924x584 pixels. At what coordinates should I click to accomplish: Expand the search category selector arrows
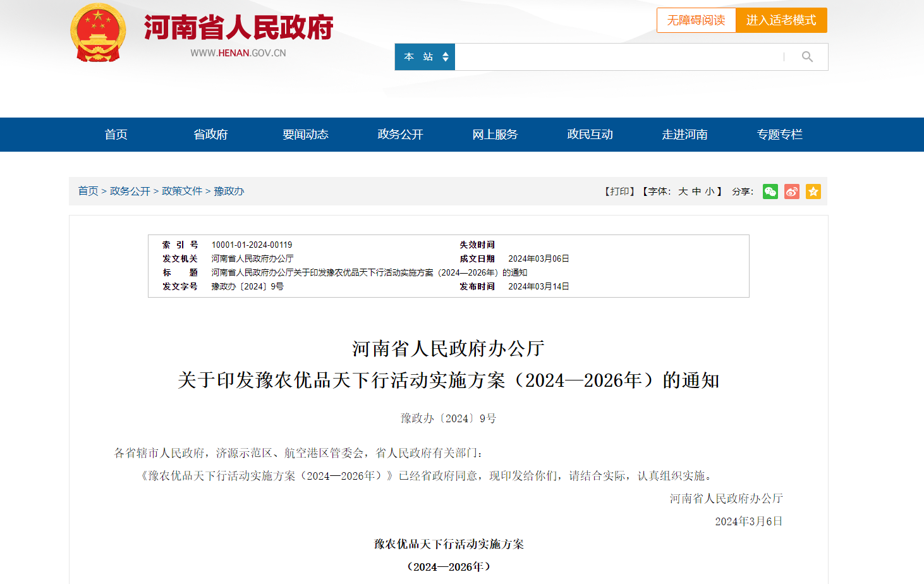[447, 56]
